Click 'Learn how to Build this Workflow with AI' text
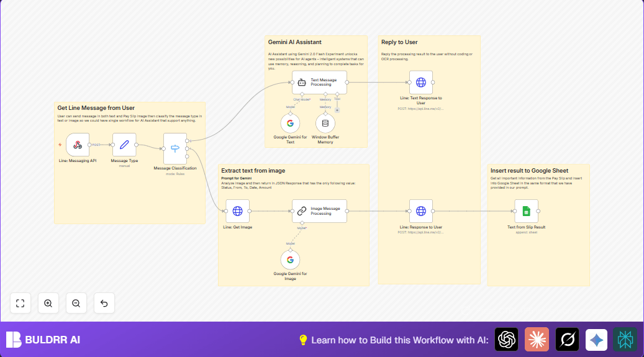Viewport: 644px width, 357px height. [399, 340]
